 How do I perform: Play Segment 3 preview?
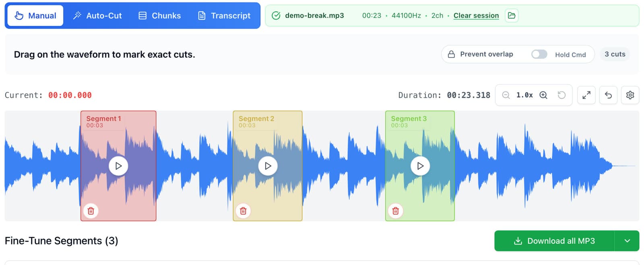420,166
